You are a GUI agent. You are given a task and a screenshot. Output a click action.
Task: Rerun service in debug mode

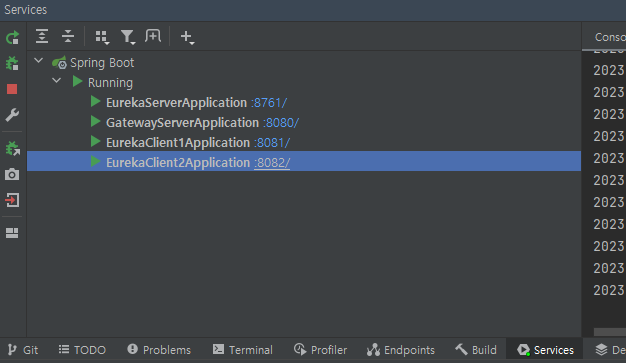pyautogui.click(x=12, y=63)
